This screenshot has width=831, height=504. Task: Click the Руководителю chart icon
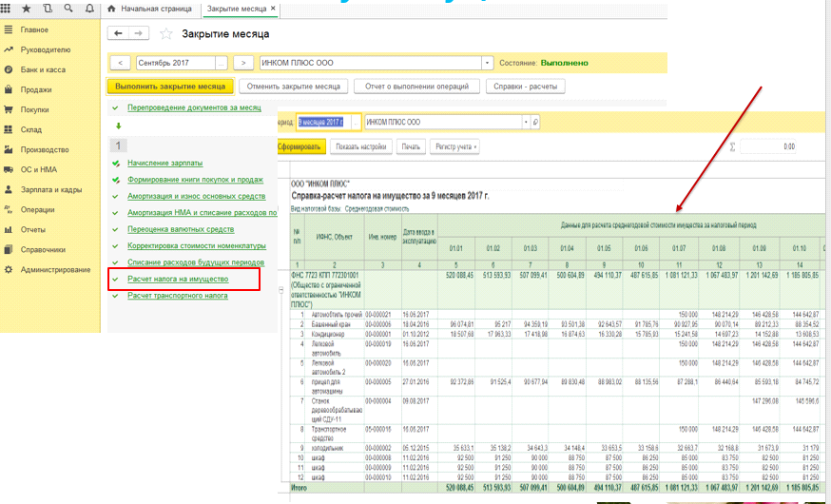9,49
